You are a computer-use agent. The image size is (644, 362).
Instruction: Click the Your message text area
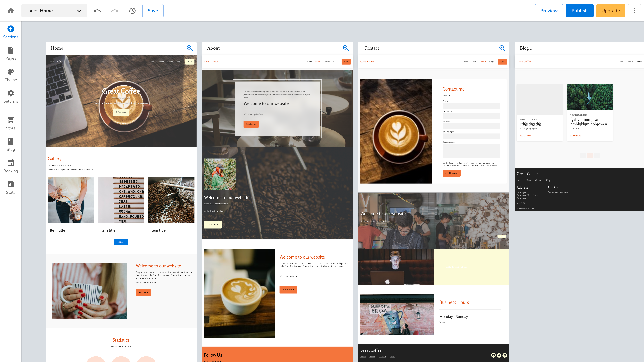click(471, 151)
